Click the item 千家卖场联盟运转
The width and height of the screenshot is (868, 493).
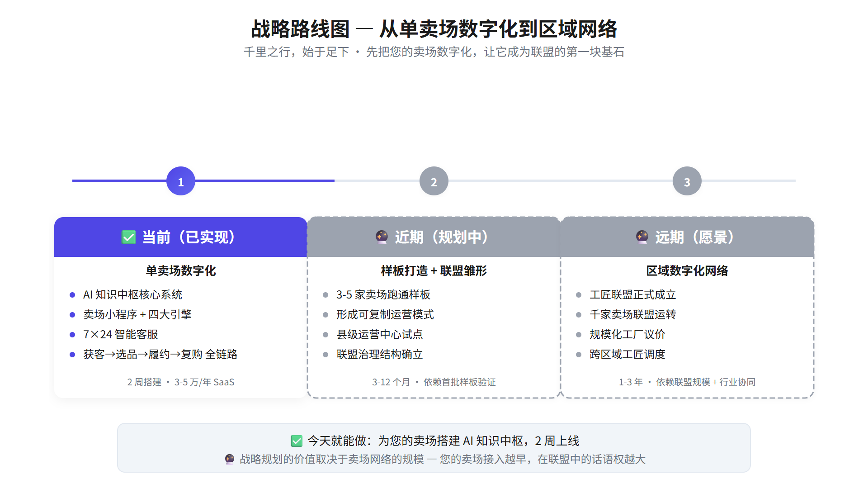pyautogui.click(x=633, y=314)
